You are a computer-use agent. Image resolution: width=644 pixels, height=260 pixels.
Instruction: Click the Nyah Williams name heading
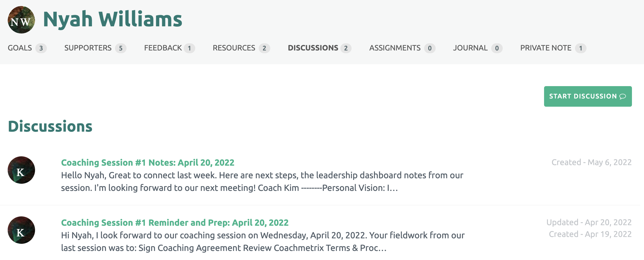tap(113, 19)
